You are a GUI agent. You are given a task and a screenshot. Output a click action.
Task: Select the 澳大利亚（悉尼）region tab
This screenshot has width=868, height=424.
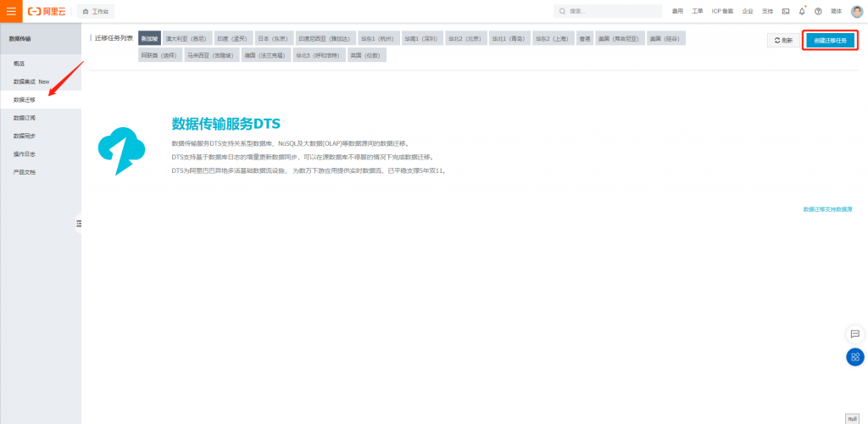click(x=187, y=38)
